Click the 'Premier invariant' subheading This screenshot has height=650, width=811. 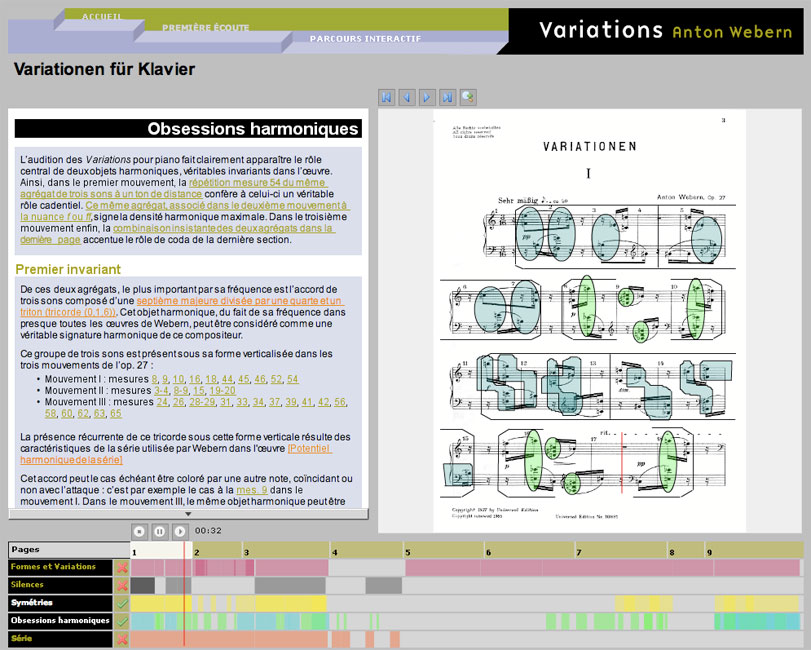pos(68,269)
